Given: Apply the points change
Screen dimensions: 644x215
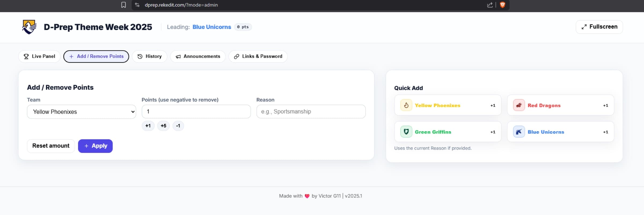Looking at the screenshot, I should pyautogui.click(x=95, y=146).
